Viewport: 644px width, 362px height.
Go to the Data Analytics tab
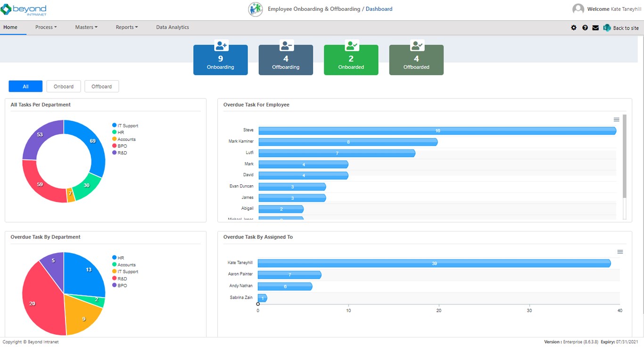pyautogui.click(x=173, y=27)
